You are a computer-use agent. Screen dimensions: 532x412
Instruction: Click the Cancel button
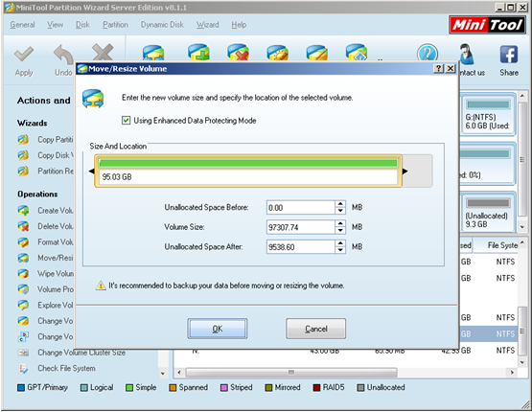click(x=316, y=329)
